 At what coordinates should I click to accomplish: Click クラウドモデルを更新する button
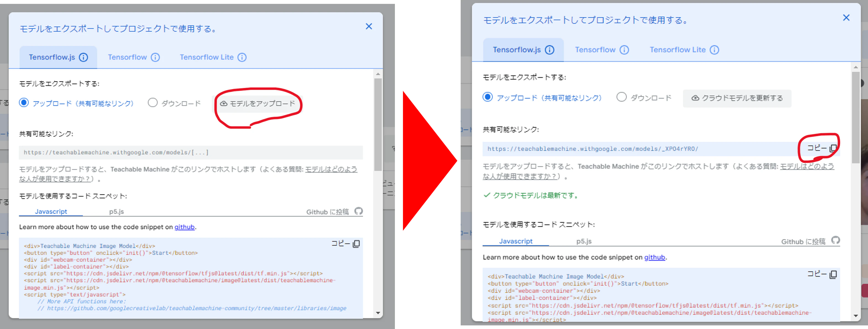(x=737, y=98)
